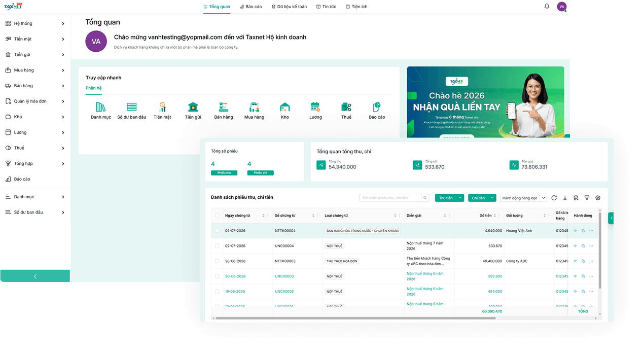This screenshot has height=353, width=644.
Task: View voucher NTTK00004 with eye icon
Action: [x=575, y=231]
